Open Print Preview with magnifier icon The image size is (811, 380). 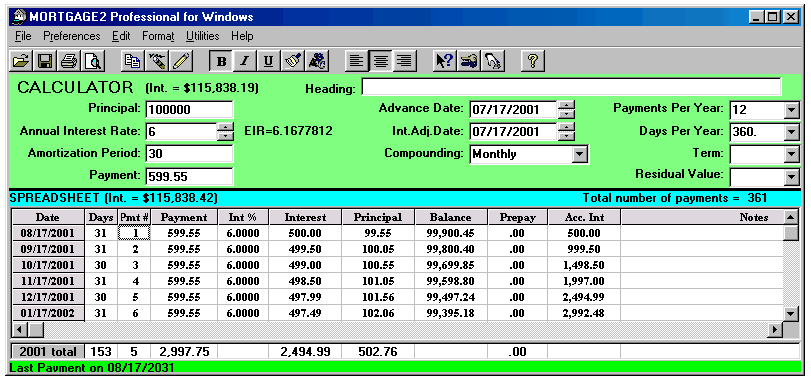click(94, 62)
